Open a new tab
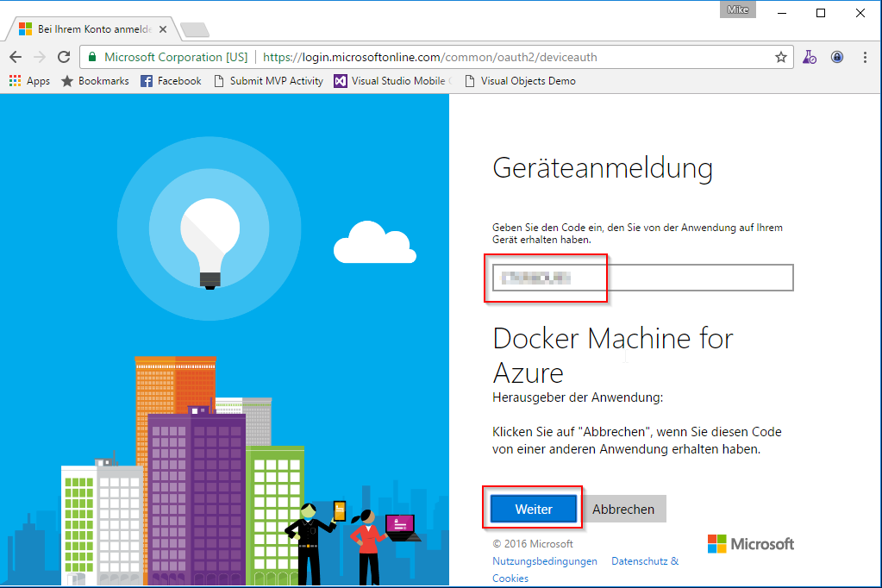The height and width of the screenshot is (588, 882). (x=195, y=30)
